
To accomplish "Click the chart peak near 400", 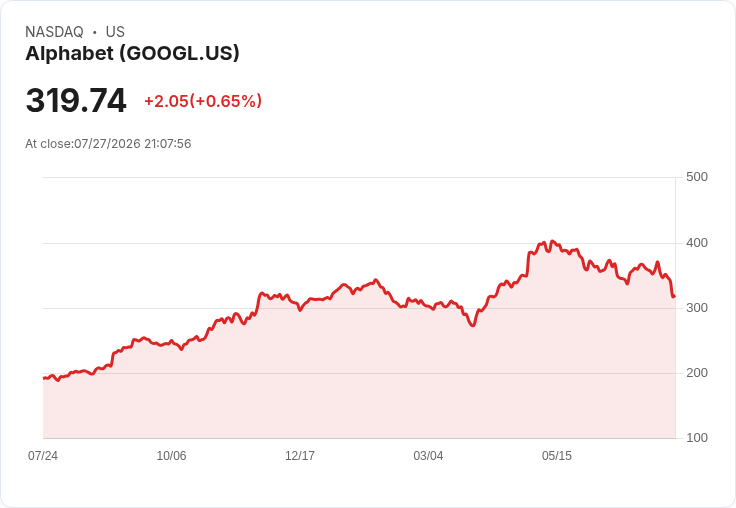I will point(552,241).
